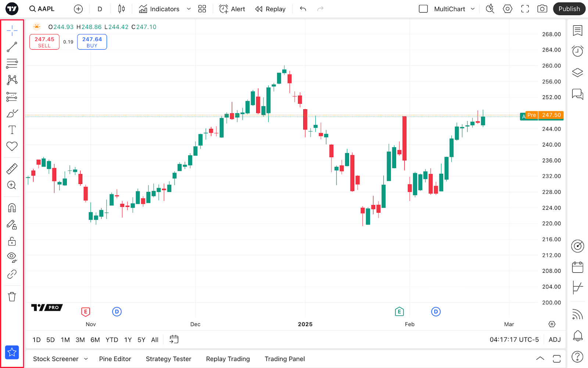Click the red E earnings marker
588x368 pixels.
click(x=85, y=312)
